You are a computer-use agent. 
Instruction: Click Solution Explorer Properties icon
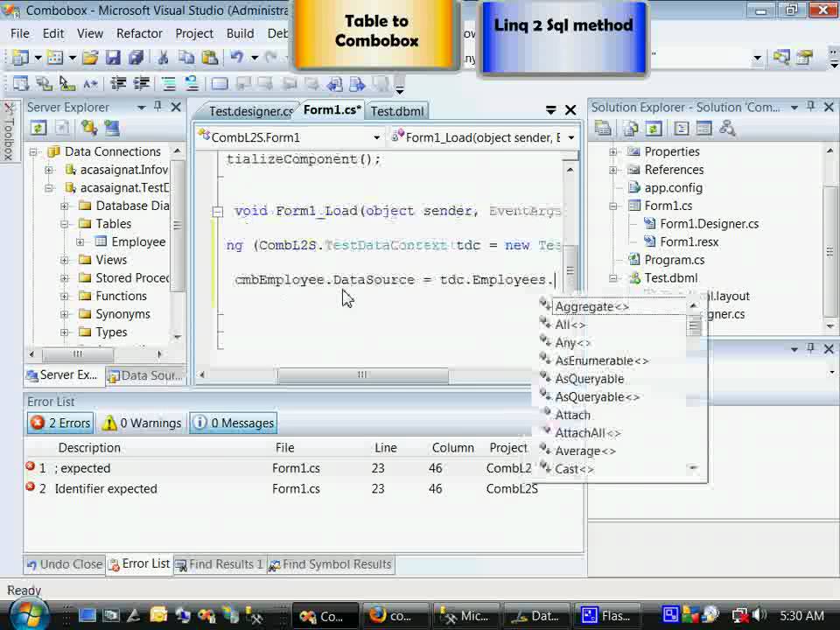603,128
